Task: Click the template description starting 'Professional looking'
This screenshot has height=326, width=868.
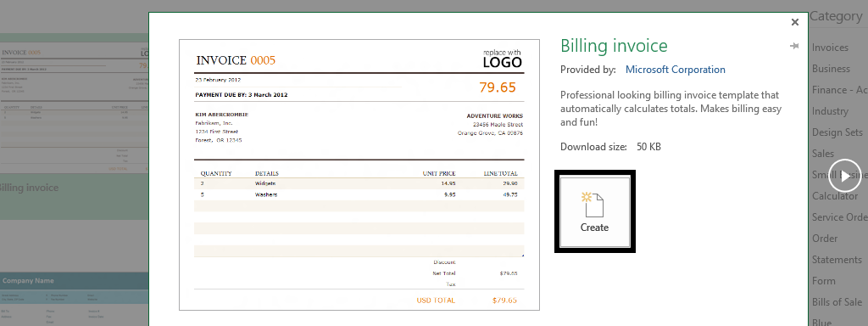Action: (x=671, y=109)
